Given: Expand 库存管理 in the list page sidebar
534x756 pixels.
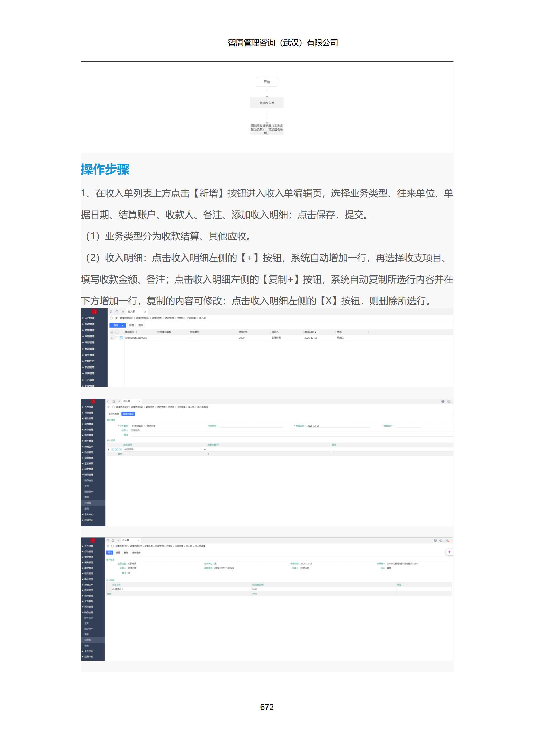Looking at the screenshot, I should point(89,342).
